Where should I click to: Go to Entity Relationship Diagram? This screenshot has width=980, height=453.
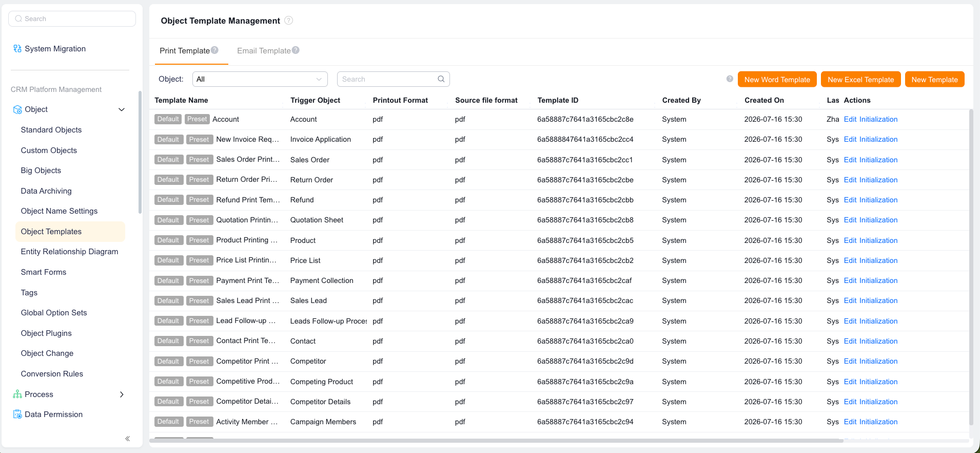tap(70, 252)
